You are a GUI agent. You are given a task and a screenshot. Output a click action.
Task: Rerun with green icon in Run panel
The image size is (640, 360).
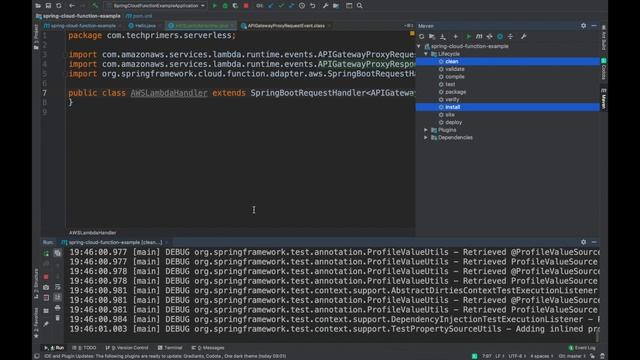(46, 253)
